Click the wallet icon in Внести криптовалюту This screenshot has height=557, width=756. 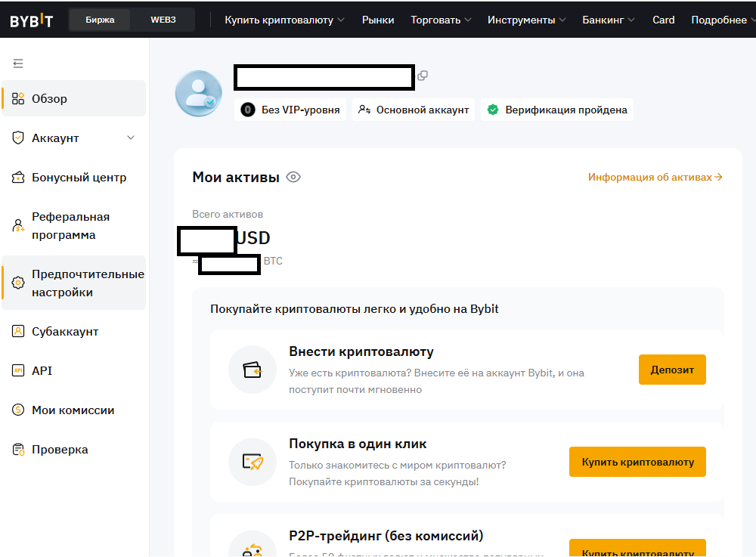tap(253, 370)
